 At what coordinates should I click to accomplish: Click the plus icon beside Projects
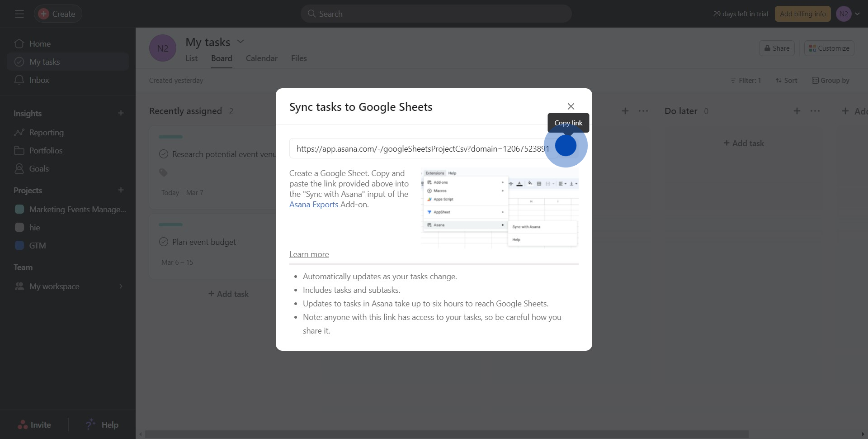pos(121,190)
